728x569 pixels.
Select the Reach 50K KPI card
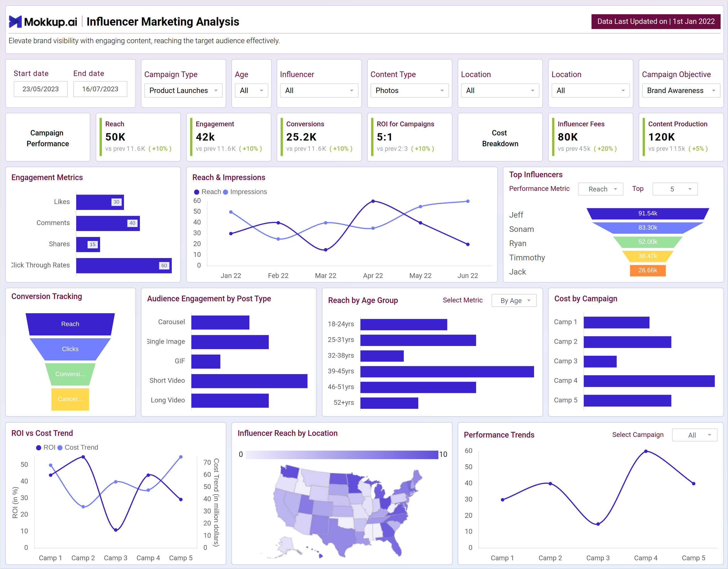(x=138, y=137)
